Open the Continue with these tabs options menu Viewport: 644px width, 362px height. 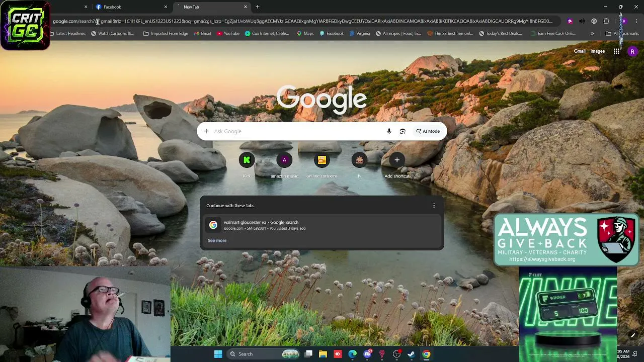[x=434, y=206]
